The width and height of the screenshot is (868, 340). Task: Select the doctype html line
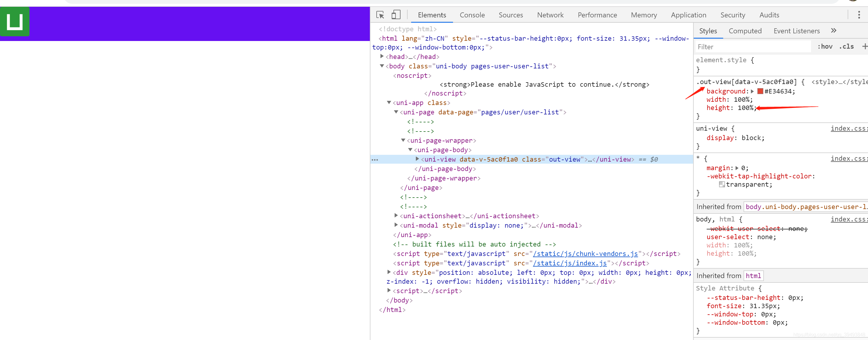[407, 29]
